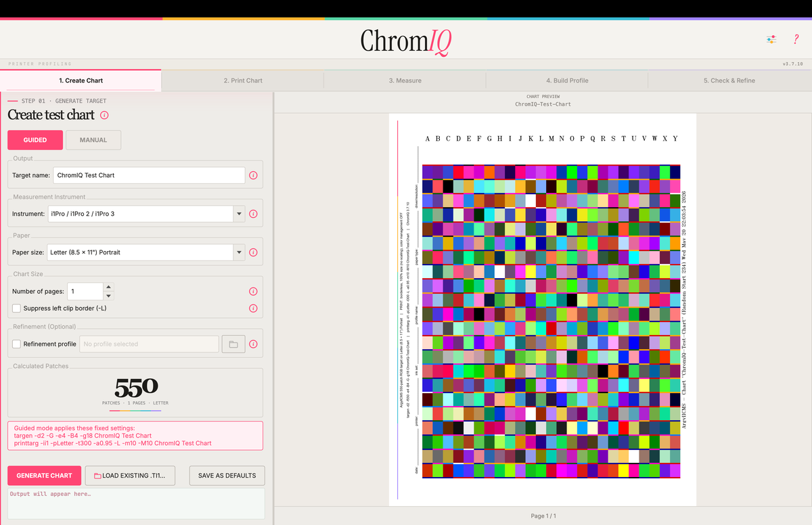Screen dimensions: 812x525
Task: Browse for refinement profile with folder icon
Action: 233,344
